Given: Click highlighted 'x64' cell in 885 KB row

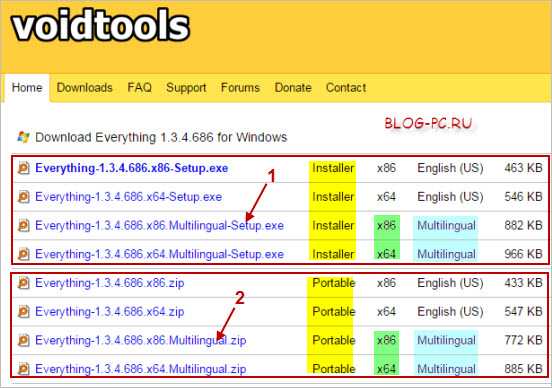Looking at the screenshot, I should (x=386, y=369).
